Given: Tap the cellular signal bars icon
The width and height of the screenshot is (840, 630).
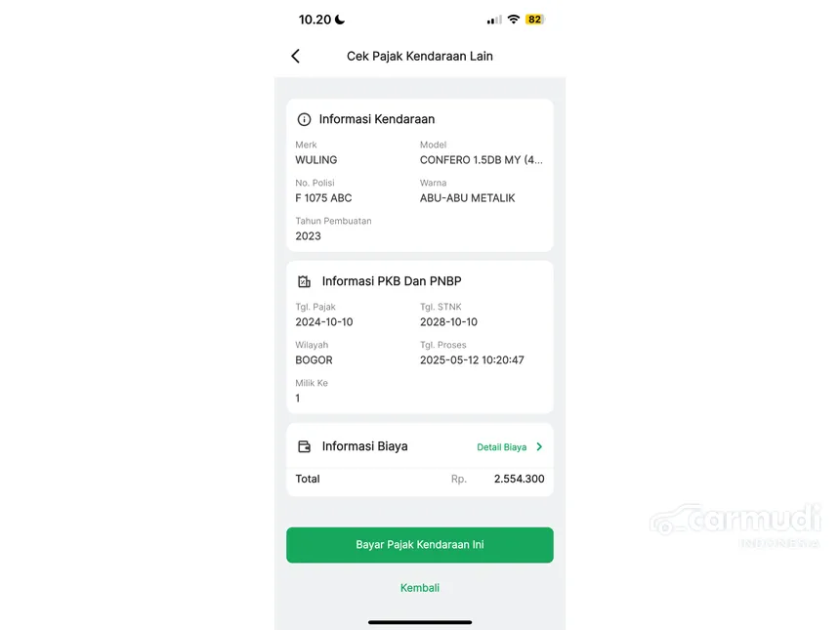Looking at the screenshot, I should point(494,20).
